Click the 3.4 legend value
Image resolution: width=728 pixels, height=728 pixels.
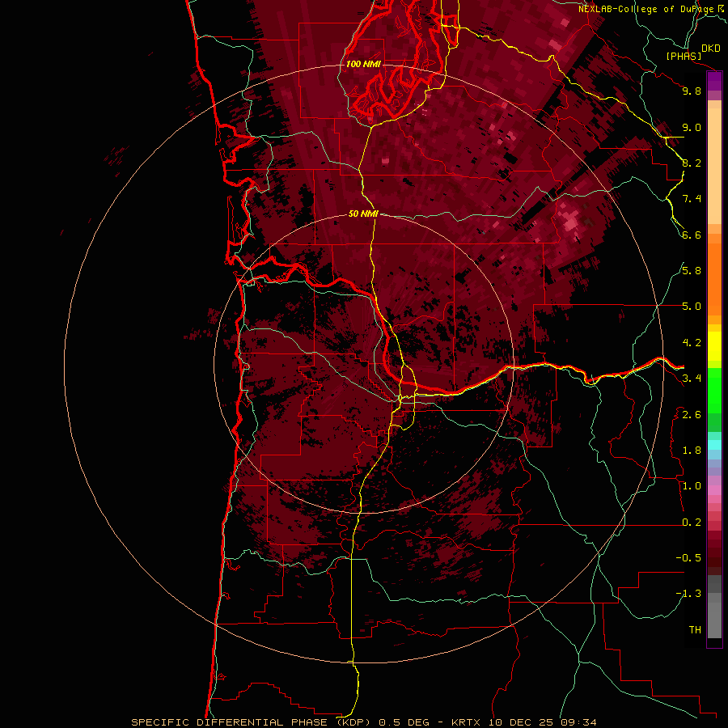click(692, 379)
